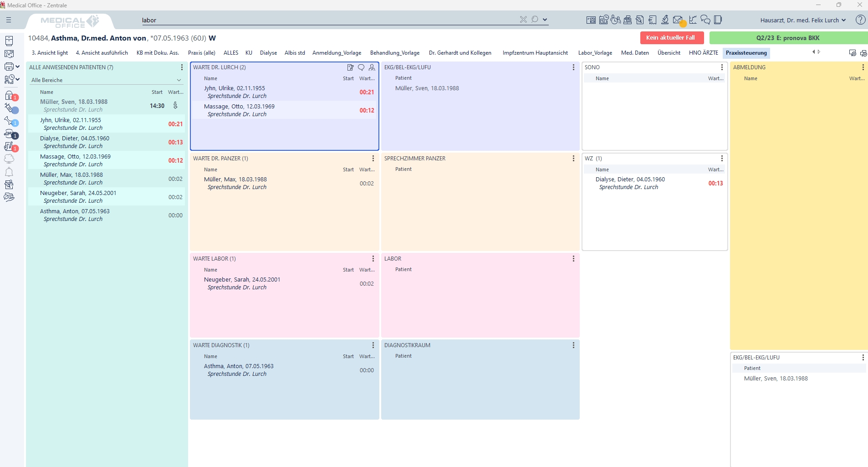The width and height of the screenshot is (868, 467).
Task: Open the Warte Dr. Panzer panel options menu
Action: 373,159
